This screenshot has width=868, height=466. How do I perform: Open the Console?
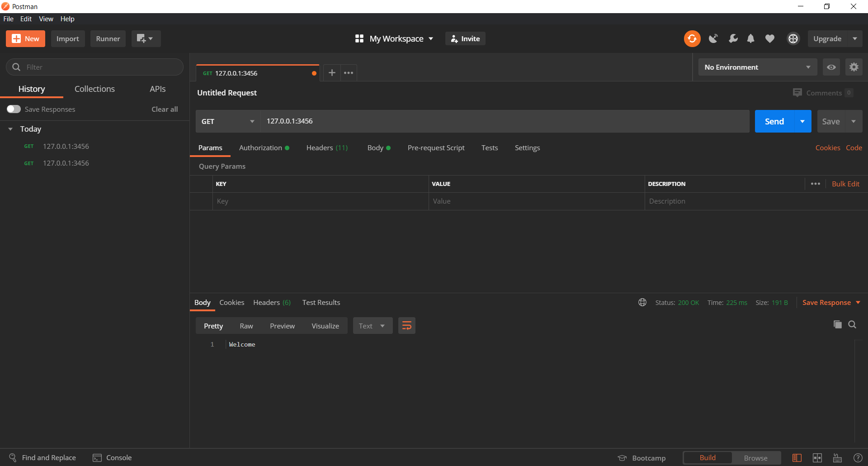112,458
